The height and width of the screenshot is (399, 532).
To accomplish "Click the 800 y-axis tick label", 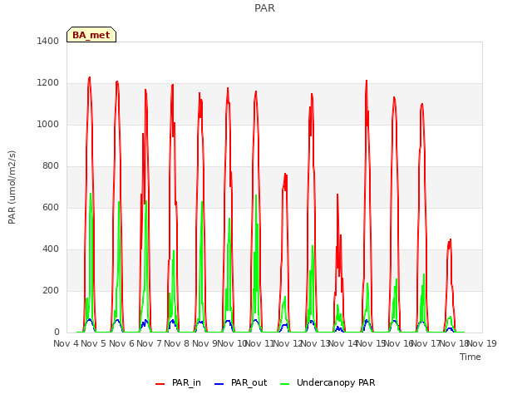I will pos(51,166).
